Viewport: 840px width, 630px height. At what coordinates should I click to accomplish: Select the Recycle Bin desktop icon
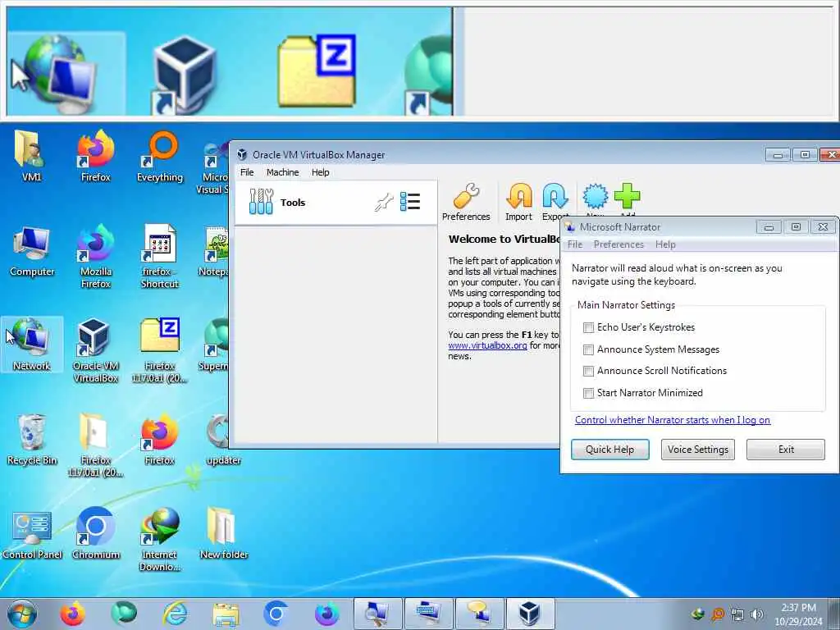pyautogui.click(x=32, y=439)
